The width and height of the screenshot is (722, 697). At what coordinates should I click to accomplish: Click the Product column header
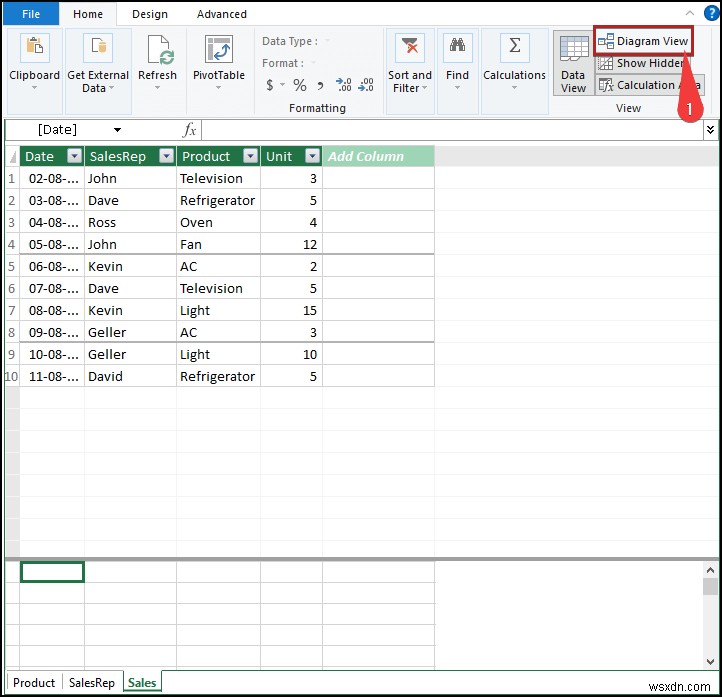tap(218, 156)
